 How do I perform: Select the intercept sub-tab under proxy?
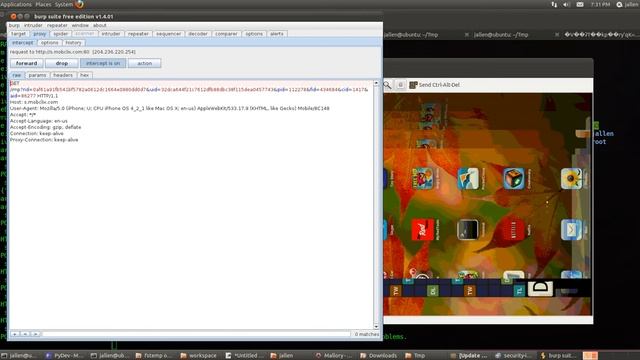(x=22, y=42)
